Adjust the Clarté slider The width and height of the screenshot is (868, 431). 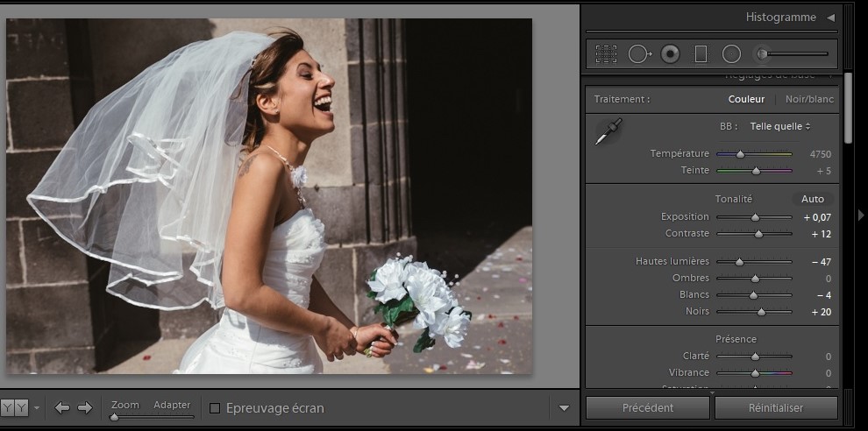click(754, 357)
